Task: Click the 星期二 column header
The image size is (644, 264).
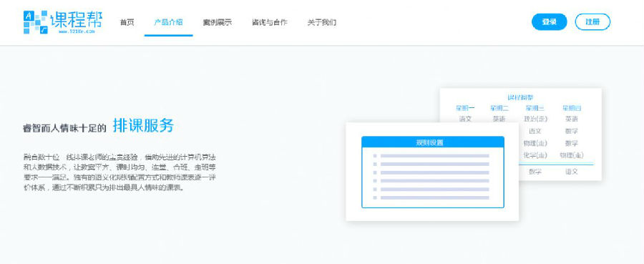Action: tap(499, 109)
